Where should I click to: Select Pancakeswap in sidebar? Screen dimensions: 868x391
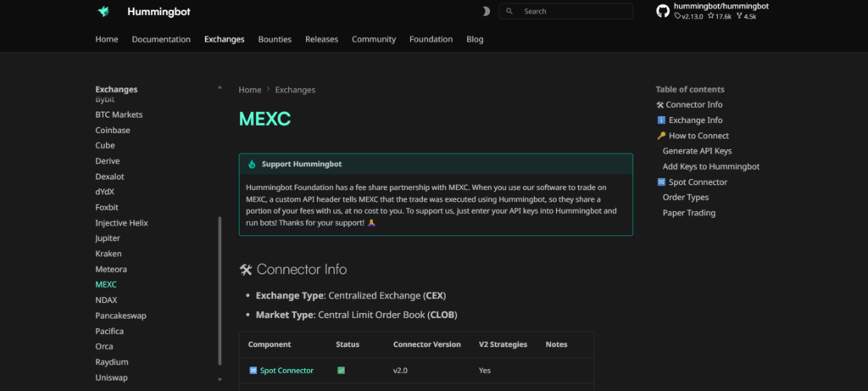pos(120,316)
